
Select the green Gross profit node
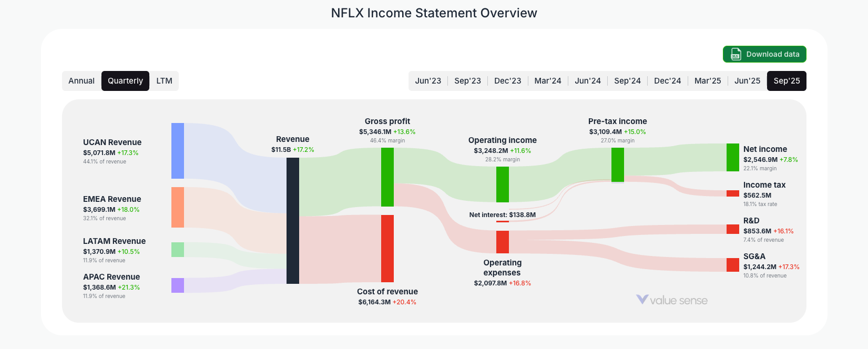pyautogui.click(x=387, y=176)
